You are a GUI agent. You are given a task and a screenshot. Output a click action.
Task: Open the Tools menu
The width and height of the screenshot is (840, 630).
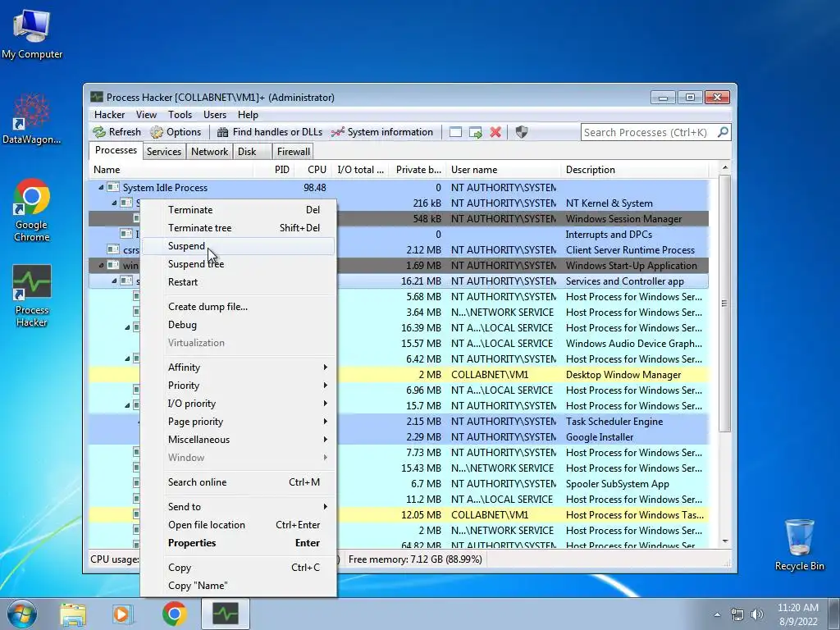180,115
